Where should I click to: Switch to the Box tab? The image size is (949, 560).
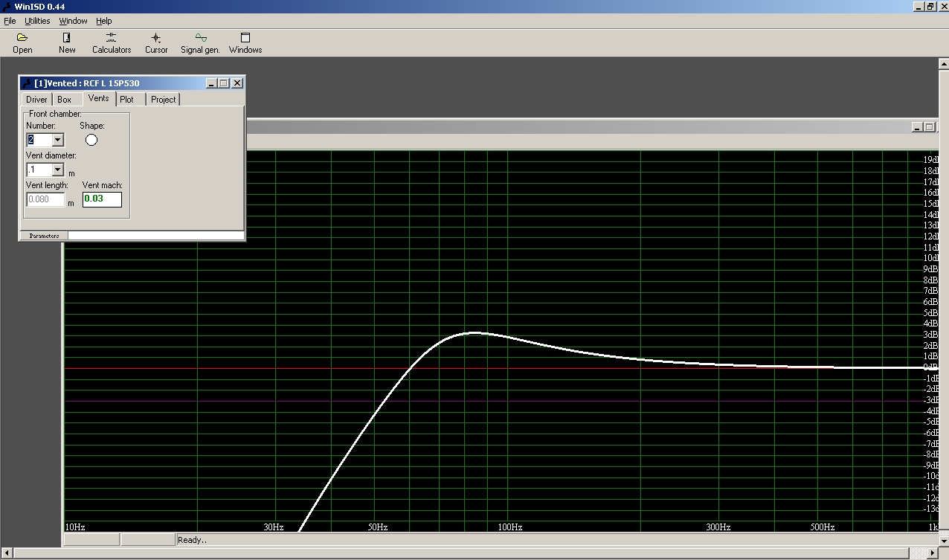tap(65, 100)
